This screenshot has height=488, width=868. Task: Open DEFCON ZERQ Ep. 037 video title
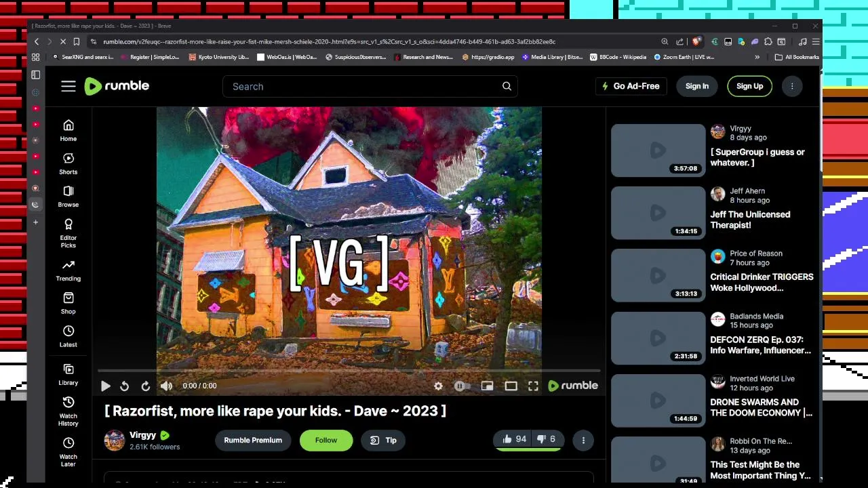(760, 345)
